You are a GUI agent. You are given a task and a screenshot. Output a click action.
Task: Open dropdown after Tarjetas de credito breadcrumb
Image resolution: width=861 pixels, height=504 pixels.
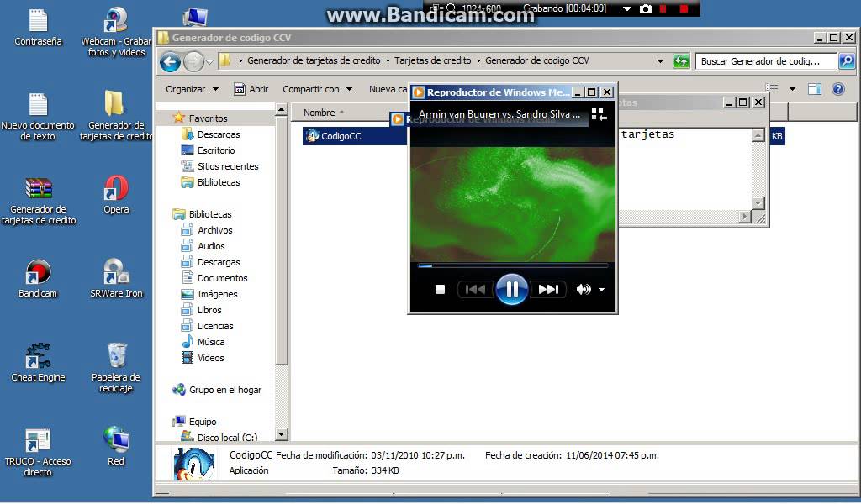[478, 60]
